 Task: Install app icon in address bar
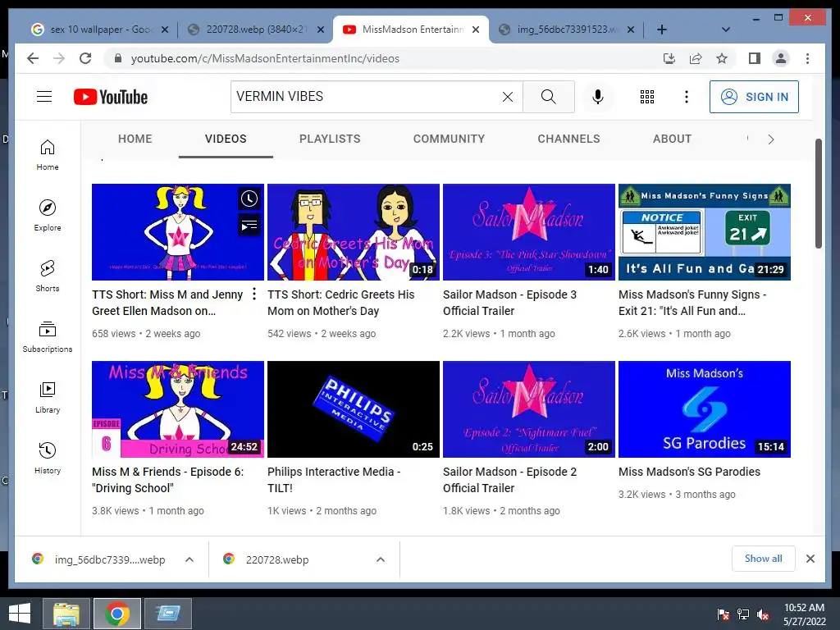tap(669, 58)
